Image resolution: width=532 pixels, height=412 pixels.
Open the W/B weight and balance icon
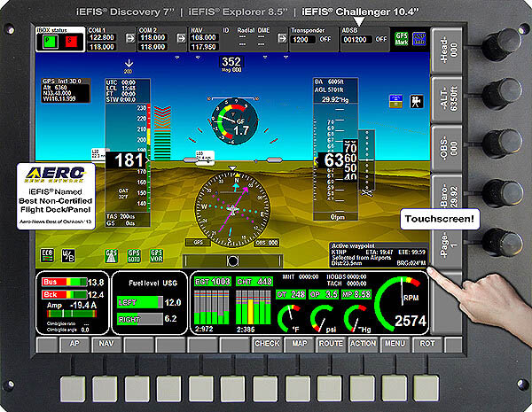[67, 255]
